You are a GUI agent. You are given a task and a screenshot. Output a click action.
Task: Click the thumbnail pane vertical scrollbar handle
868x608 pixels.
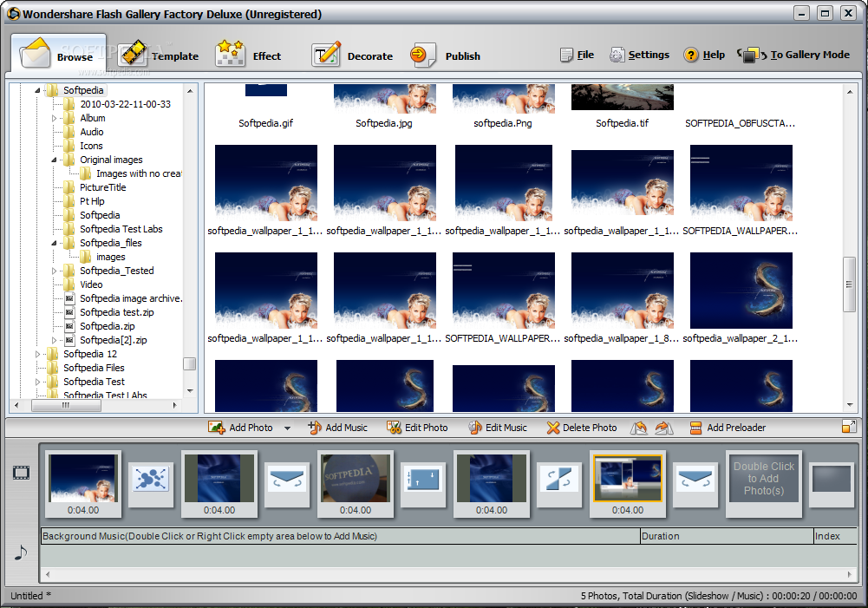click(849, 284)
